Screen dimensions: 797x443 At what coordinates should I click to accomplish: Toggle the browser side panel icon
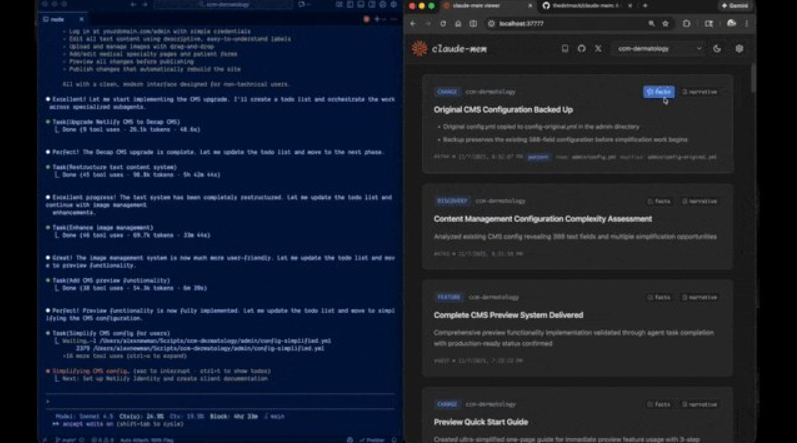click(473, 24)
